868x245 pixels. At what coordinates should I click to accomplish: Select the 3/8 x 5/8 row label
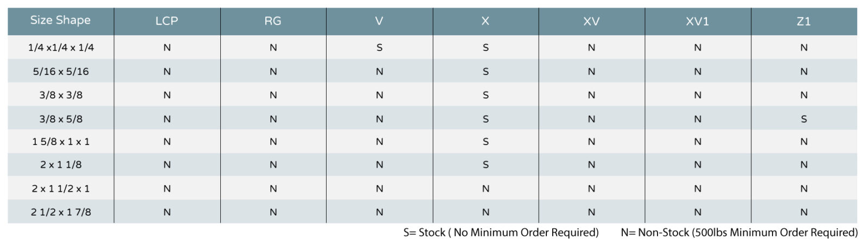click(x=61, y=119)
